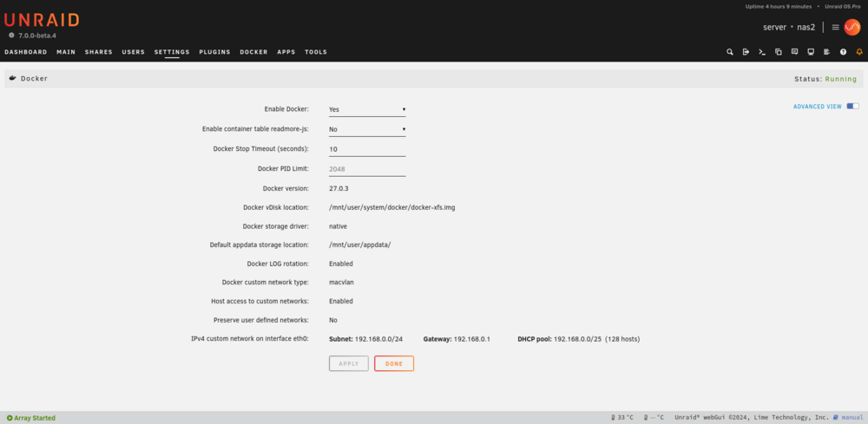The height and width of the screenshot is (424, 868).
Task: Click the Unraid logo
Action: coord(42,21)
